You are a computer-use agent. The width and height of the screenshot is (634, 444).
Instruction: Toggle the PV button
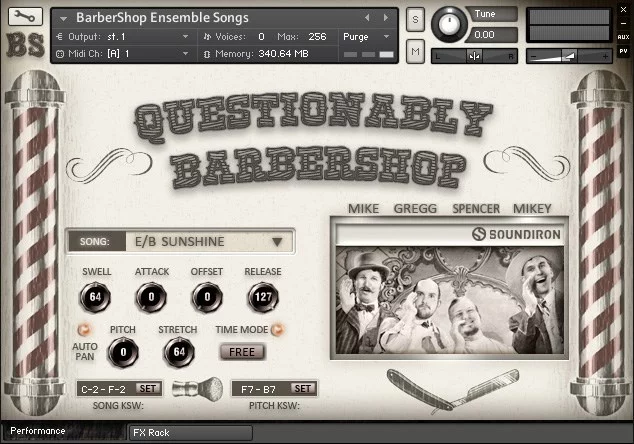(623, 51)
